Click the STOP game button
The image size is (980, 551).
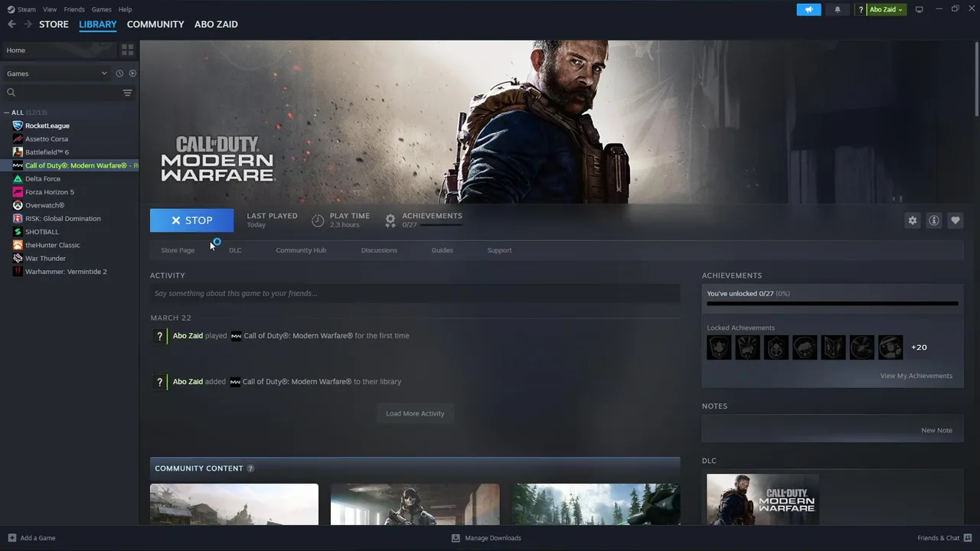point(192,220)
